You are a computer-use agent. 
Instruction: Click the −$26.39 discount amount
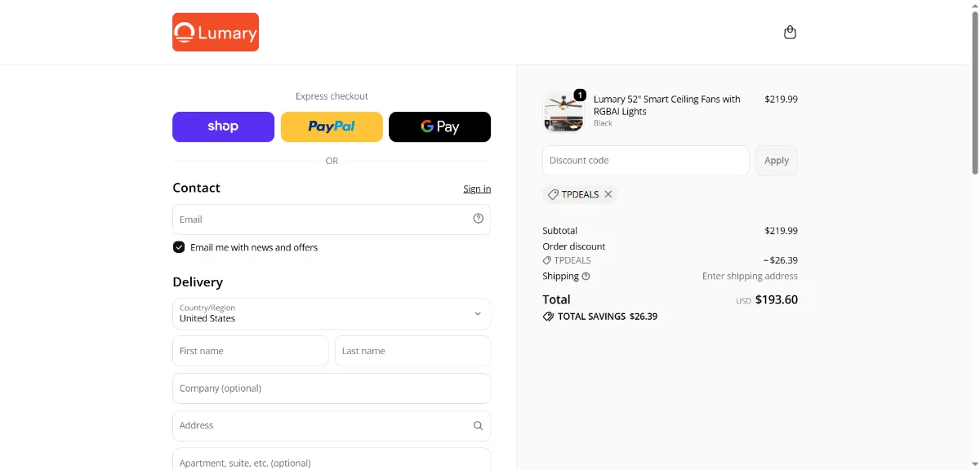pyautogui.click(x=781, y=260)
